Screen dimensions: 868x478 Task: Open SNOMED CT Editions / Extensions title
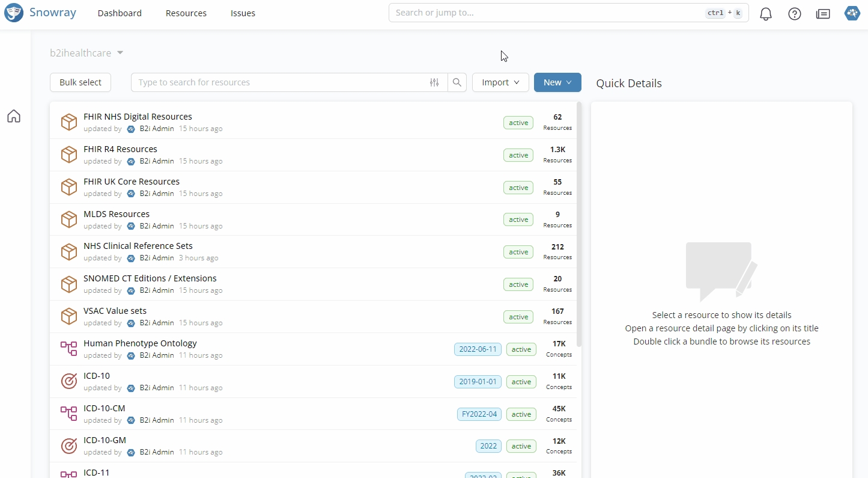[x=150, y=278]
